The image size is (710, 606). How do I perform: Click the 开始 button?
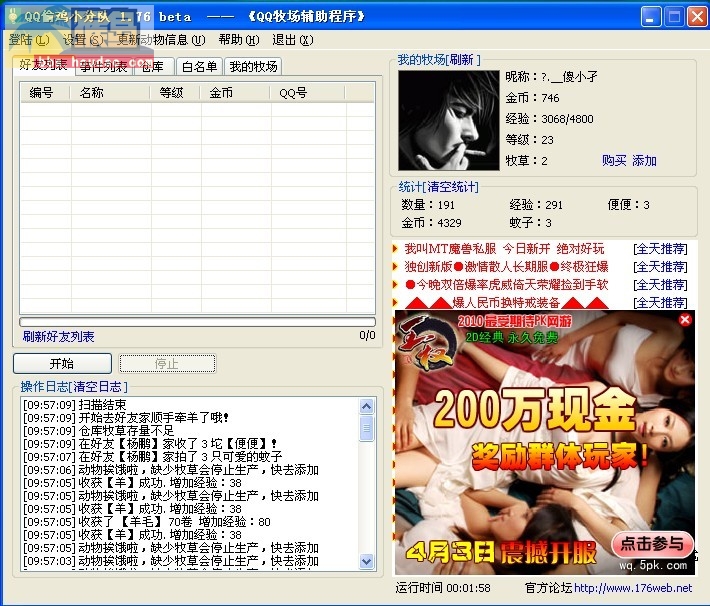tap(62, 363)
